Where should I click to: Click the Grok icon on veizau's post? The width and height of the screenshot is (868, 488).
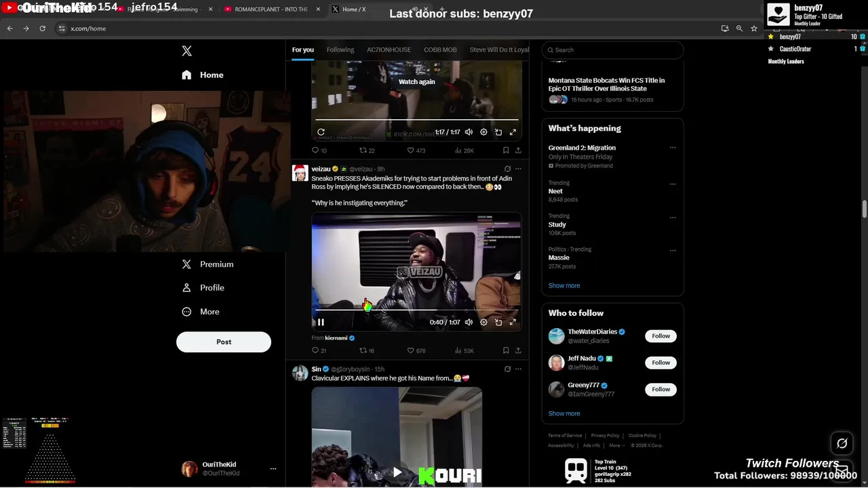pyautogui.click(x=507, y=169)
